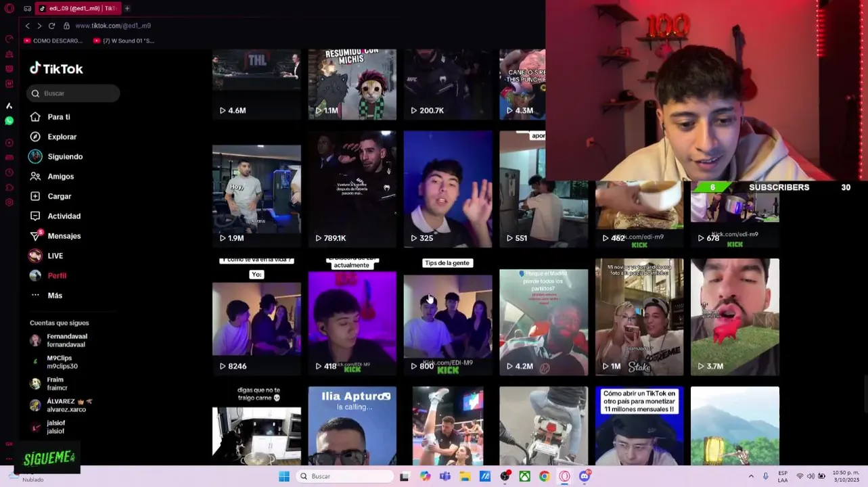Open File Explorer from the taskbar
This screenshot has width=868, height=487.
465,476
